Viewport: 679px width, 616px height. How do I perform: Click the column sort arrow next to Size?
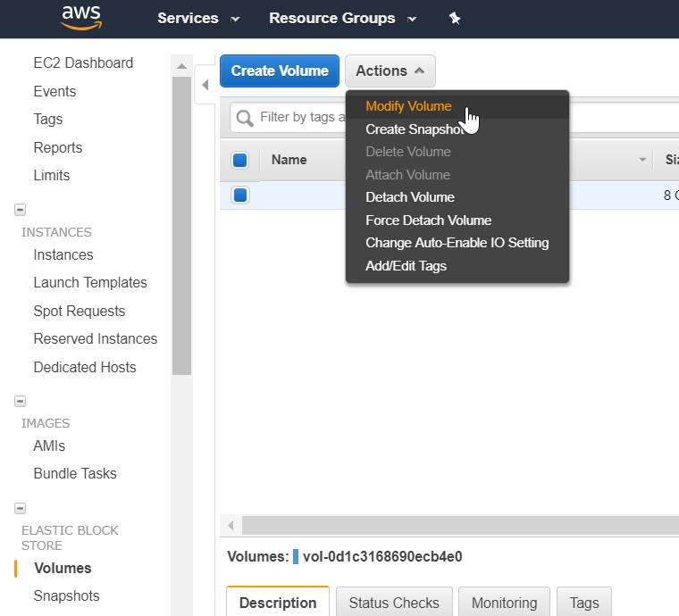[642, 160]
